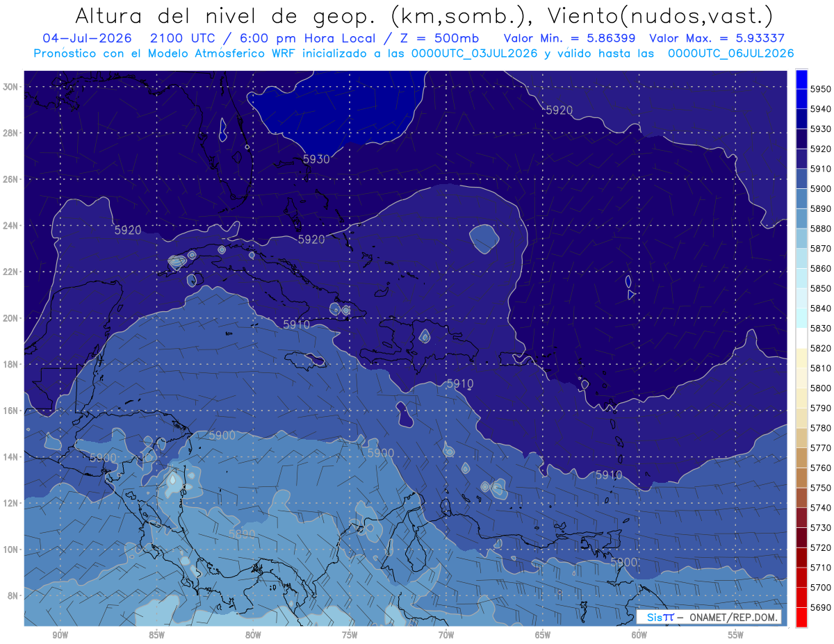Click the '5790' colorbar value
Viewport: 834px width, 644px height.
[x=821, y=408]
